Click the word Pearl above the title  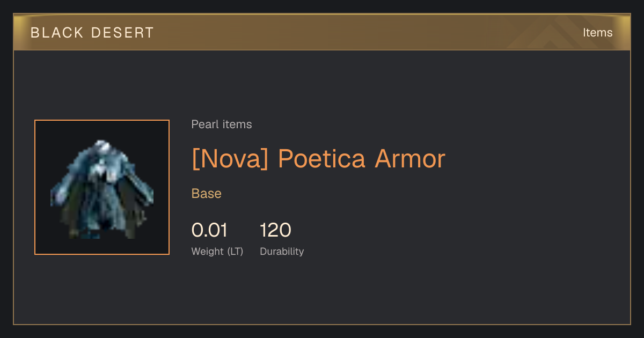pyautogui.click(x=204, y=124)
